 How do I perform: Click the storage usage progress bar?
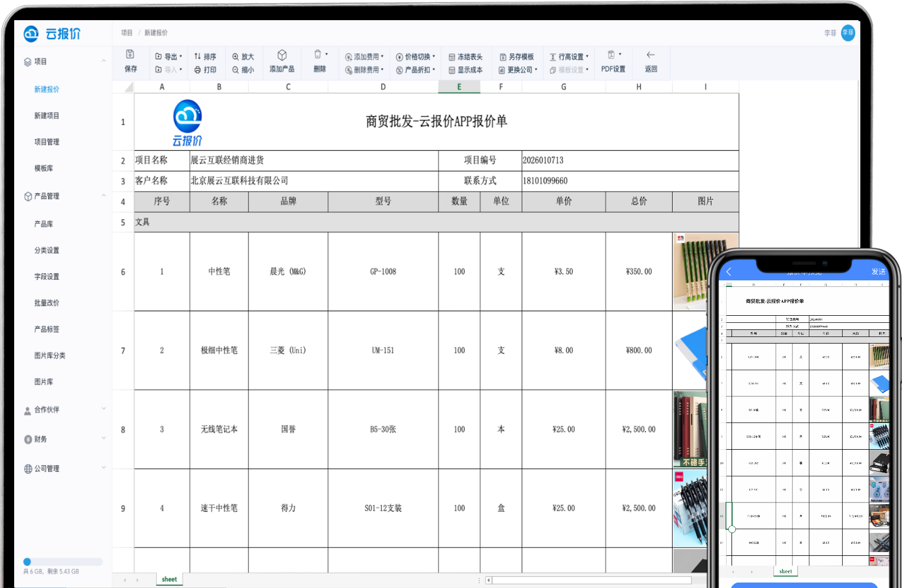point(63,562)
